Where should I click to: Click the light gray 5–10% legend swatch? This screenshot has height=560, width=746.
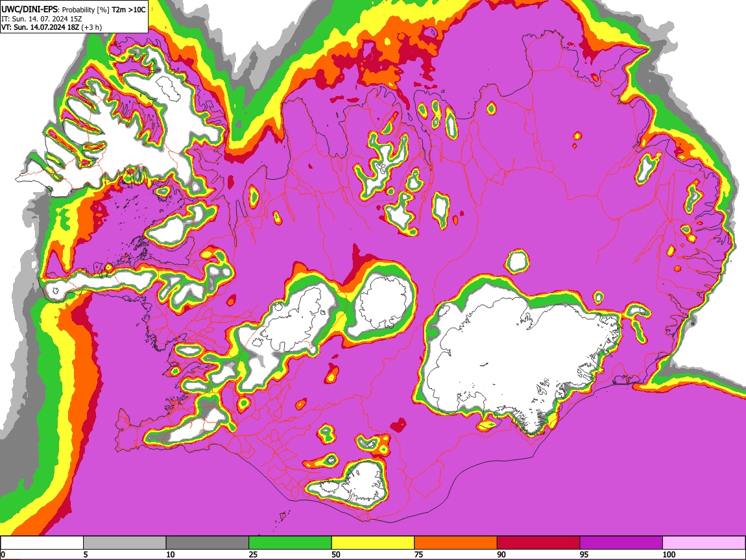pyautogui.click(x=125, y=542)
